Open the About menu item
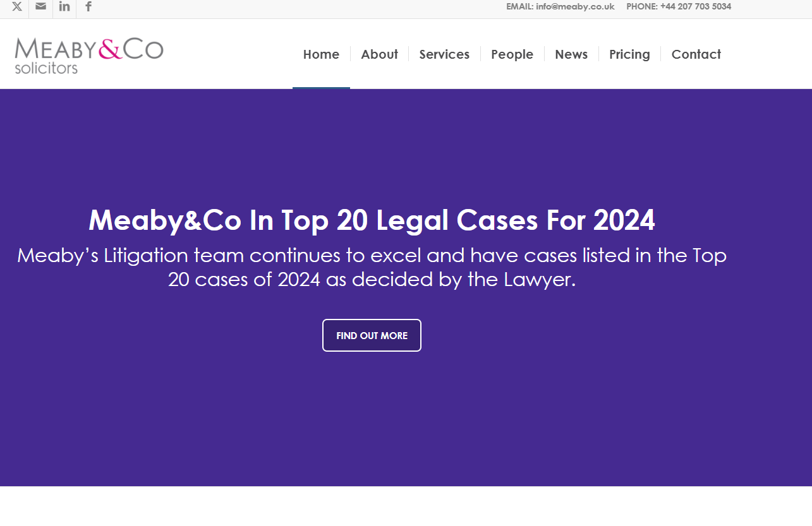 [379, 54]
